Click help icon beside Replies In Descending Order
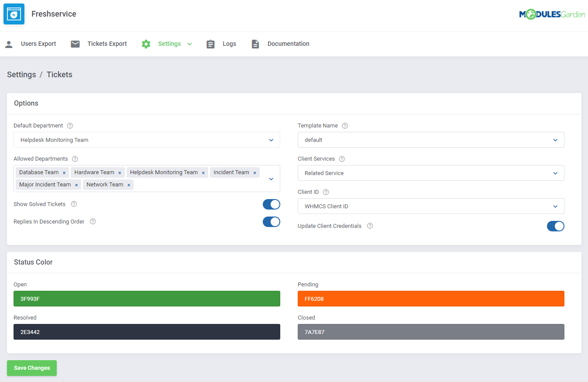Image resolution: width=588 pixels, height=382 pixels. 93,222
